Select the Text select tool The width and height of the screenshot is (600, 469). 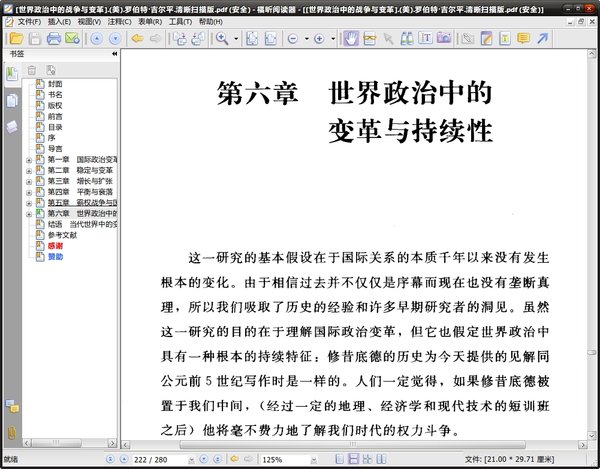(425, 39)
